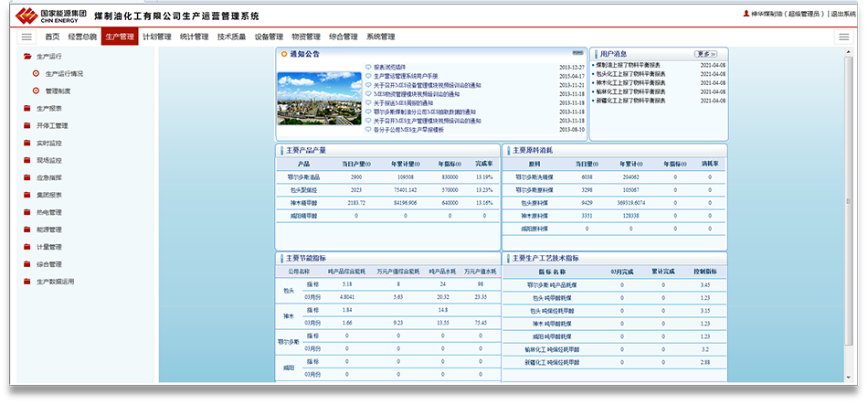Click the vertical scrollbar down arrow
This screenshot has height=405, width=868.
click(x=849, y=378)
